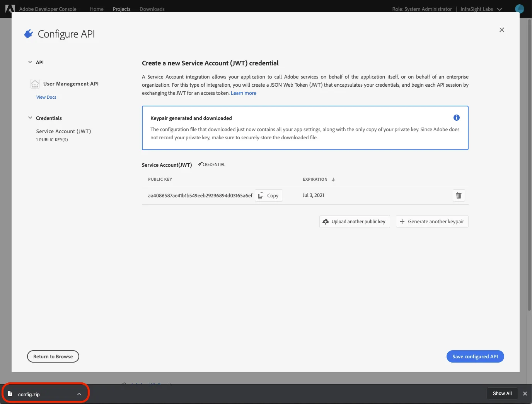Switch to the Downloads tab
The width and height of the screenshot is (532, 404).
152,9
